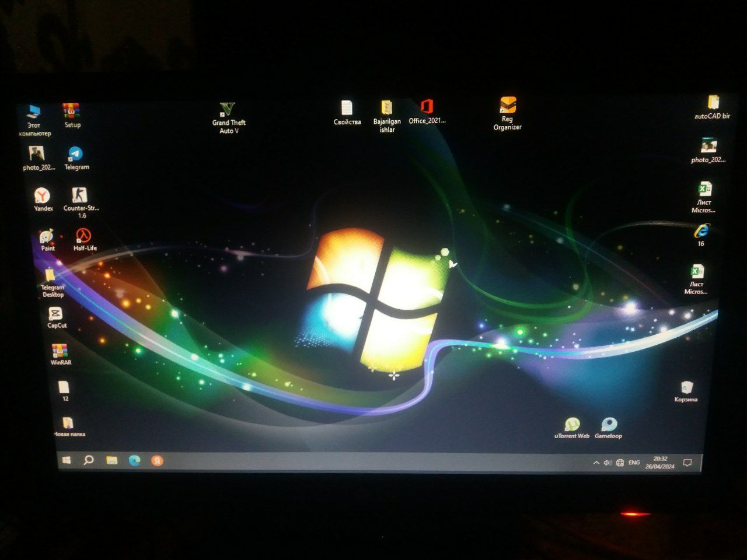The width and height of the screenshot is (747, 560).
Task: Select the file named 12
Action: (64, 390)
